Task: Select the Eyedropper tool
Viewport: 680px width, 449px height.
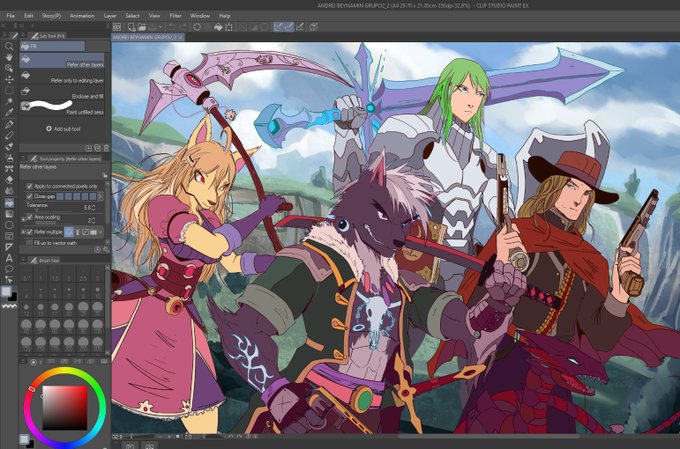Action: (9, 112)
